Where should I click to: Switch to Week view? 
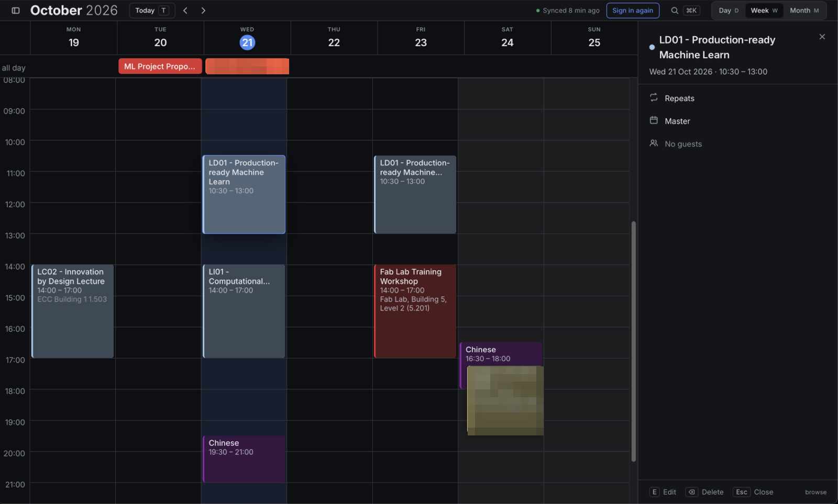coord(764,10)
